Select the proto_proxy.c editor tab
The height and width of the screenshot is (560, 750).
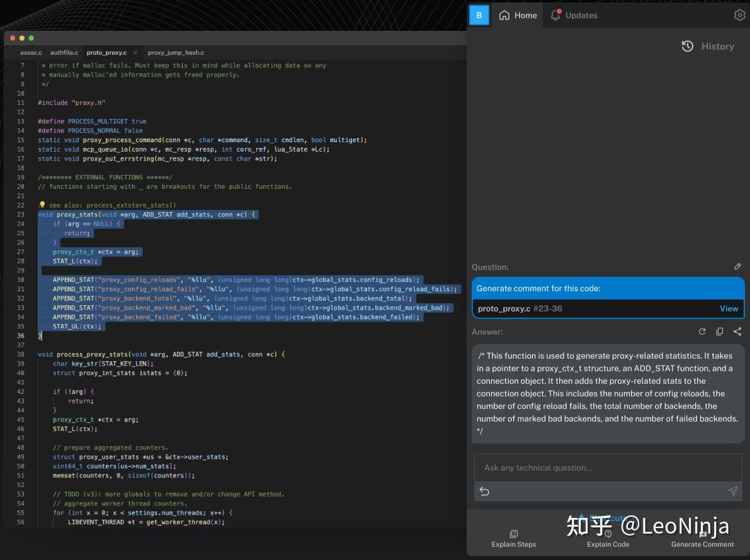pos(106,53)
